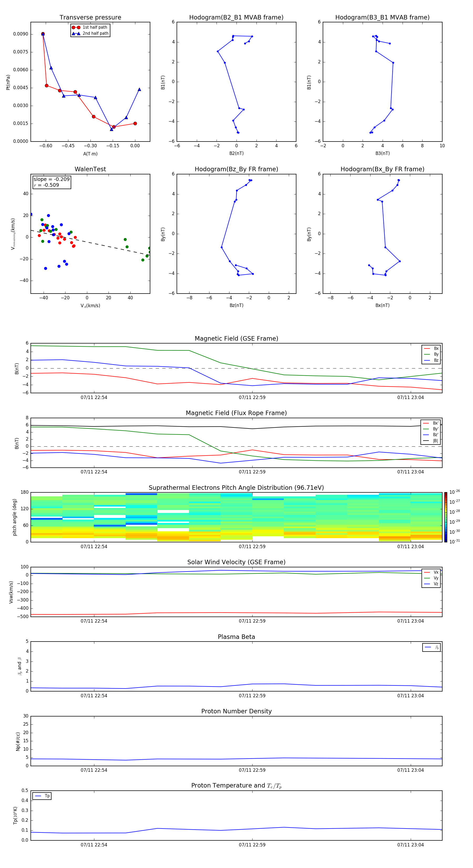Click the 'Hodogram(Bx_By FR frame)' title
The width and height of the screenshot is (473, 868).
pos(382,169)
